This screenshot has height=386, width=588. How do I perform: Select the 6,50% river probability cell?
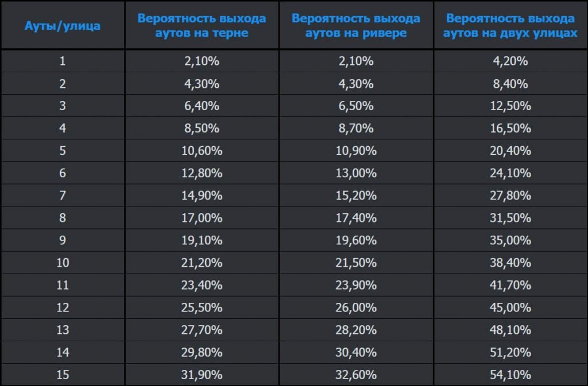pyautogui.click(x=356, y=106)
